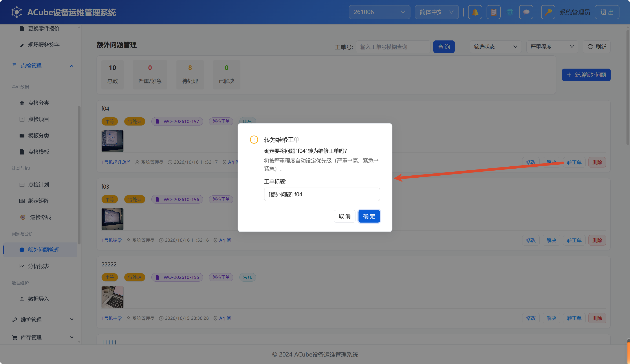
Task: Open the f04 issue photo thumbnail
Action: (x=112, y=141)
